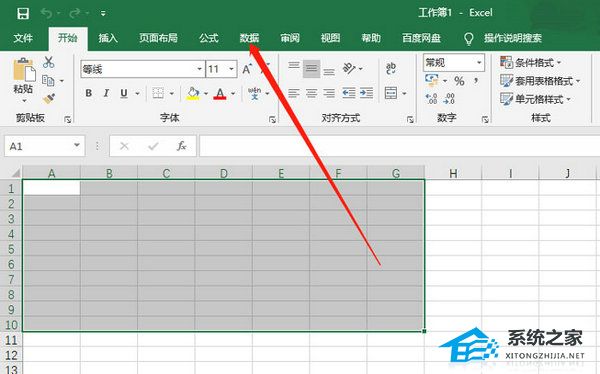Image resolution: width=600 pixels, height=374 pixels.
Task: Click the Paste clipboard icon
Action: (x=24, y=70)
